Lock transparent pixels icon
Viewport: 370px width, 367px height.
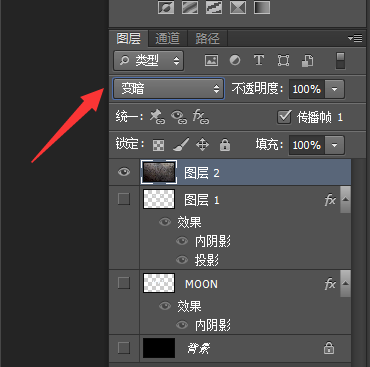[x=158, y=145]
